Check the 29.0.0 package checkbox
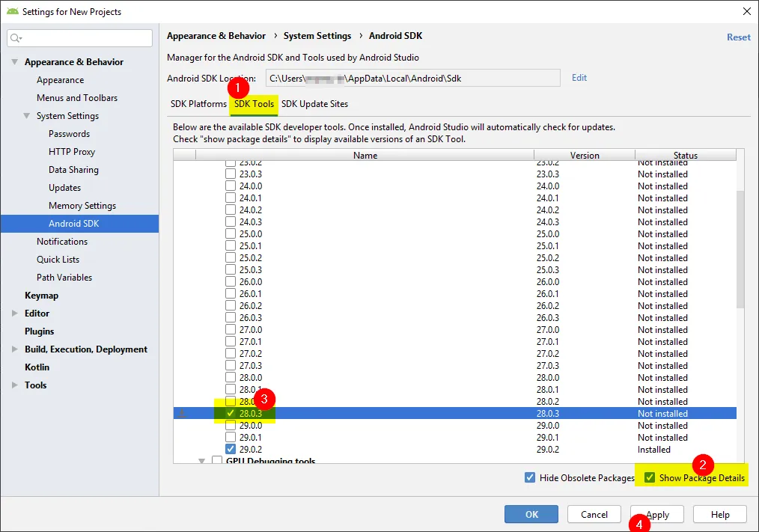The image size is (759, 532). point(231,426)
